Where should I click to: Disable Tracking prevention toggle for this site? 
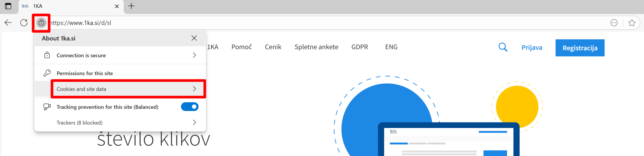click(190, 107)
